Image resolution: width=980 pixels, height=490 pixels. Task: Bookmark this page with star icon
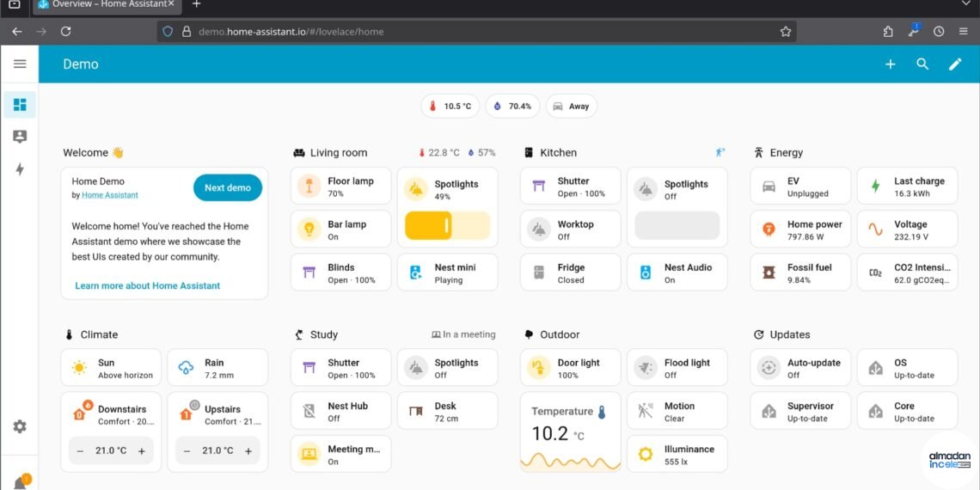pyautogui.click(x=786, y=31)
